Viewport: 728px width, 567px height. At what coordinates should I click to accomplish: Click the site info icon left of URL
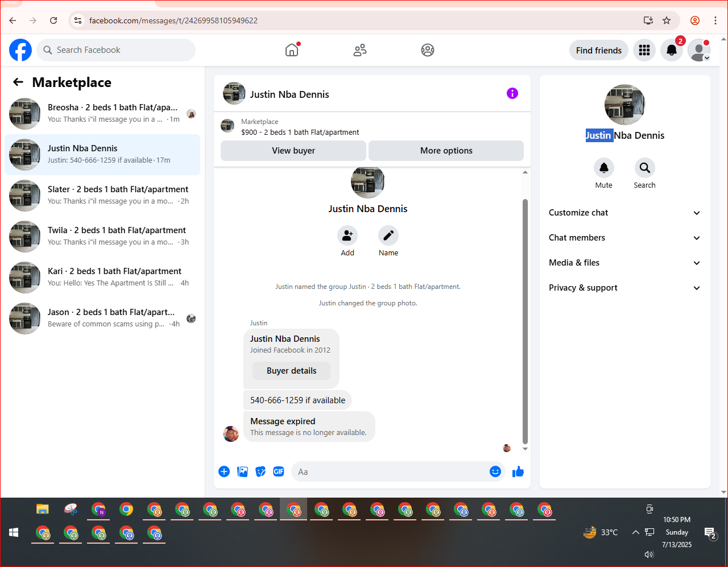[78, 20]
